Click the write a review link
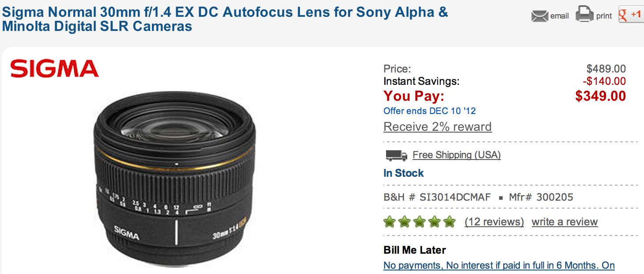The height and width of the screenshot is (274, 644). pos(564,222)
